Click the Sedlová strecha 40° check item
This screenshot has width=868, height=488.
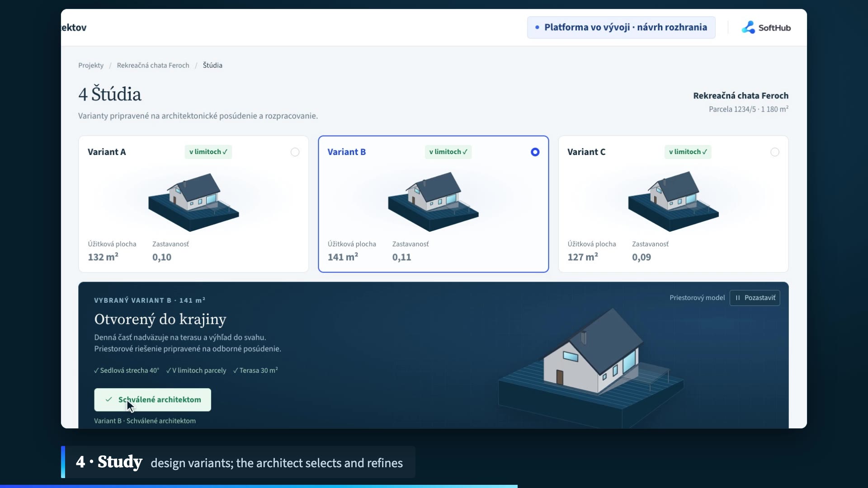click(x=127, y=371)
